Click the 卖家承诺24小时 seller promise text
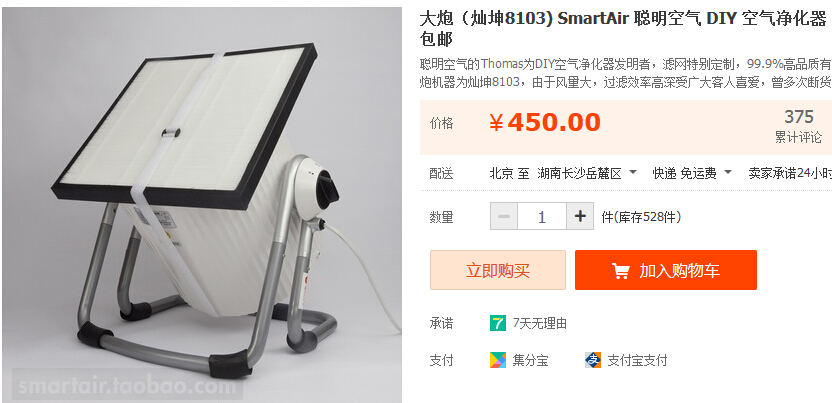The width and height of the screenshot is (832, 403). click(790, 173)
